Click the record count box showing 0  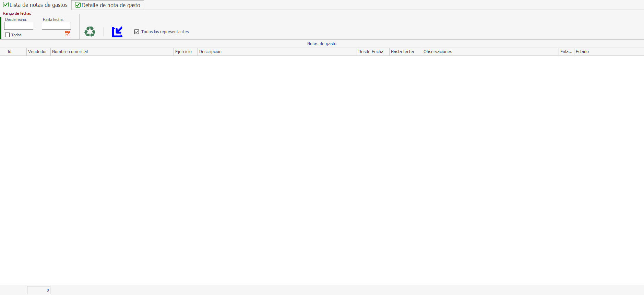click(39, 290)
